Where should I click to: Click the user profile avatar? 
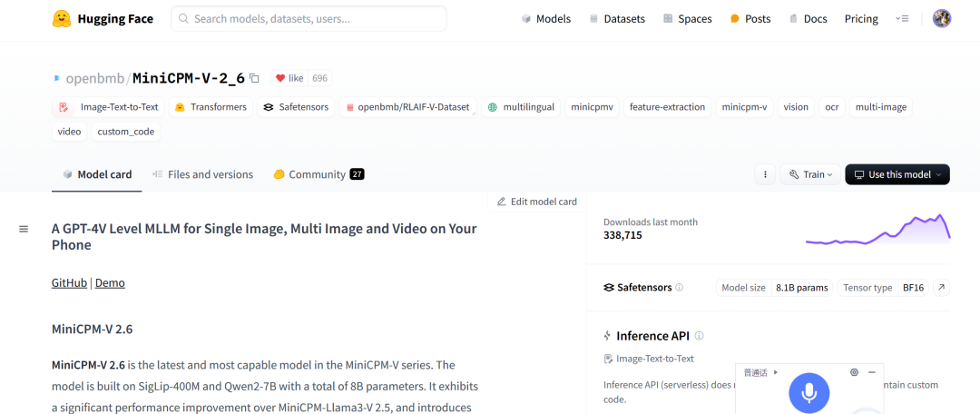point(942,18)
